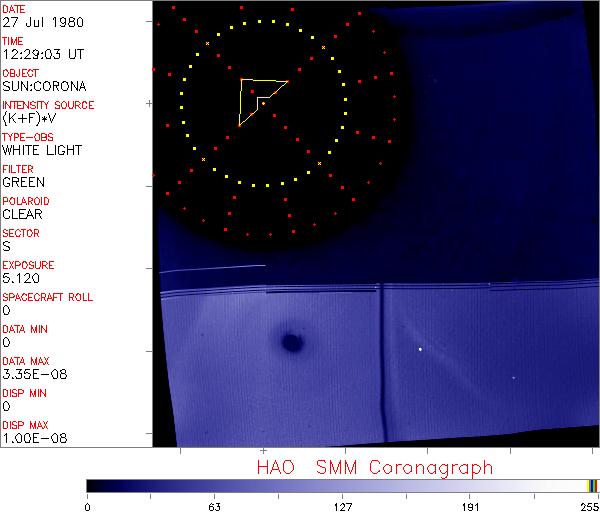Click the yellow end of the color bar
Viewport: 600px width, 512px height.
pos(591,486)
